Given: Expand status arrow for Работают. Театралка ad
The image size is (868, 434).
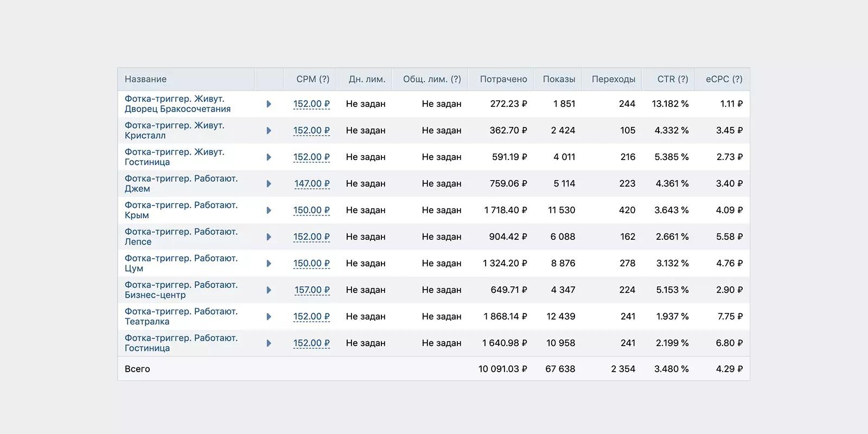Looking at the screenshot, I should 269,316.
